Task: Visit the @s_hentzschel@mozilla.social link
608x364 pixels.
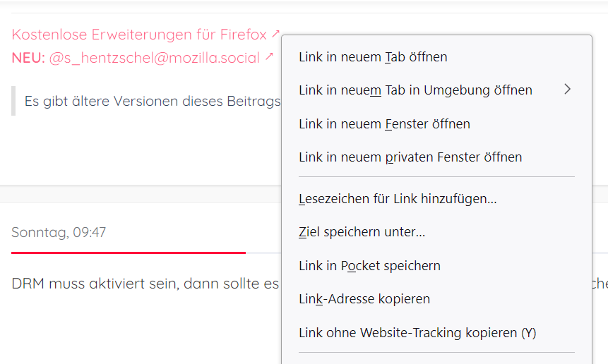Action: (154, 58)
